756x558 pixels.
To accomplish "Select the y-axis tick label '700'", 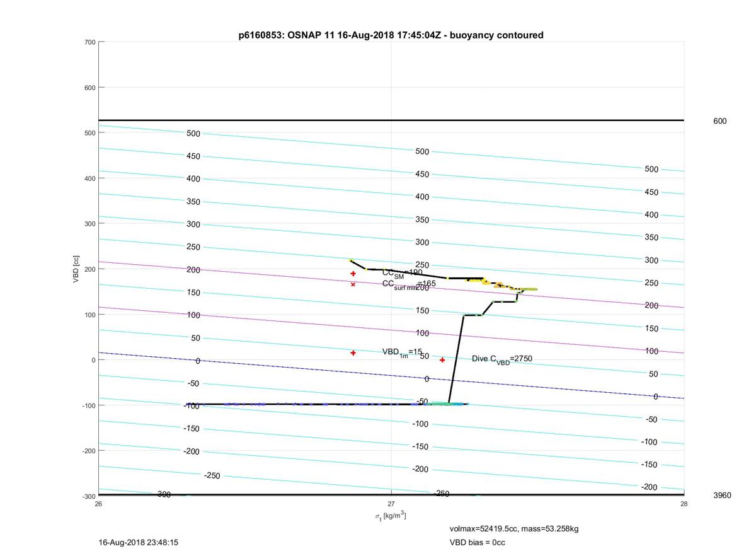I will (x=89, y=42).
